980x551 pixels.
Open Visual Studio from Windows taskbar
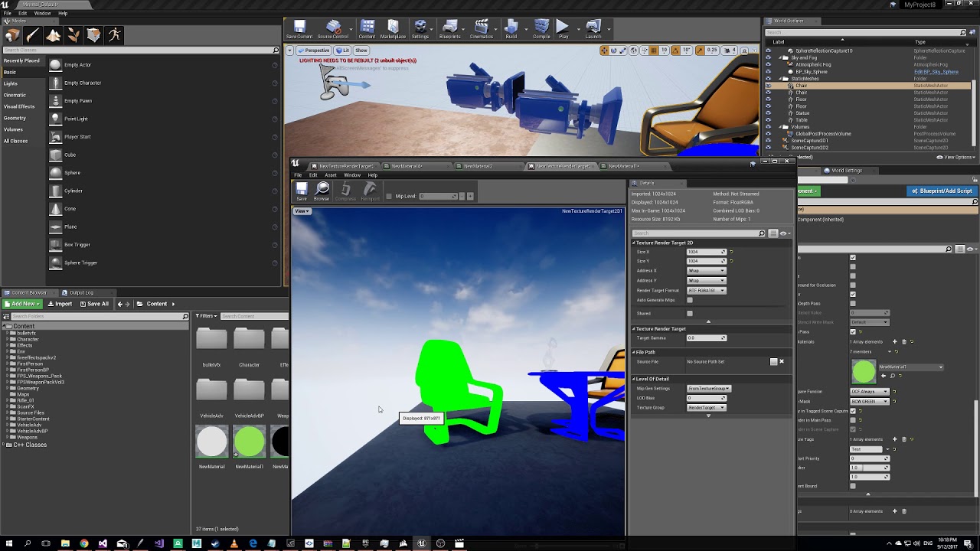(103, 543)
